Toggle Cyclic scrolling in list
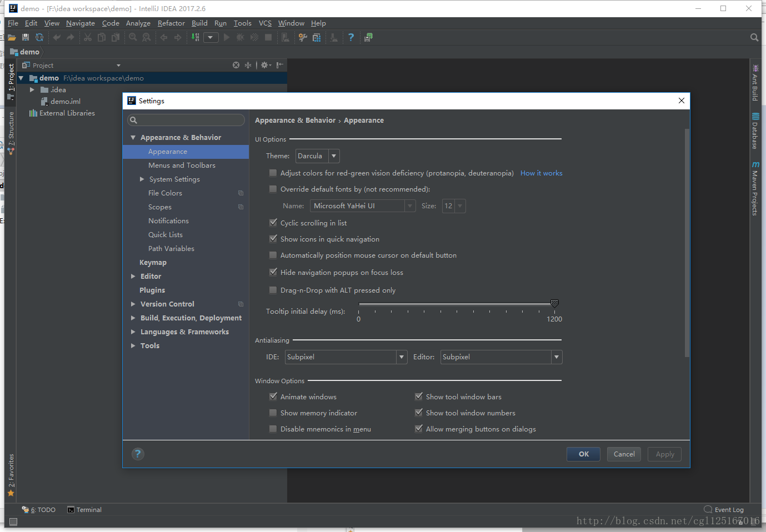This screenshot has width=766, height=532. pos(273,223)
